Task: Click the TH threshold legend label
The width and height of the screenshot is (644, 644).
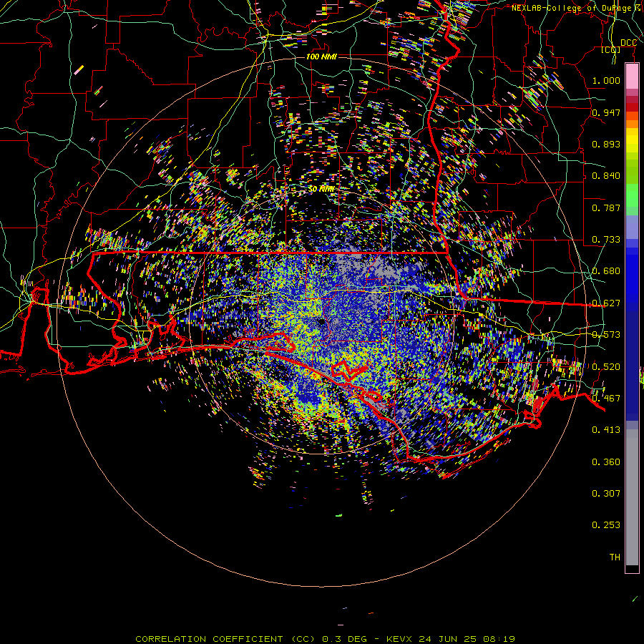Action: (615, 557)
